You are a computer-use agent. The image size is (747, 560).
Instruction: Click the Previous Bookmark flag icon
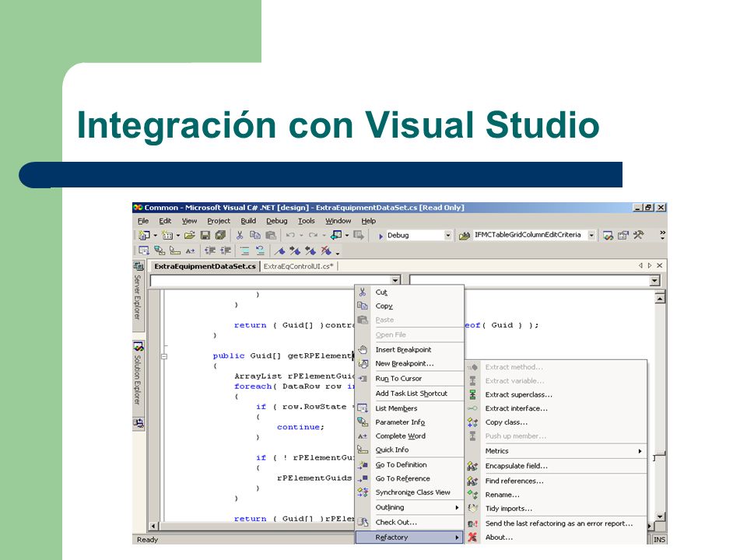[x=310, y=250]
